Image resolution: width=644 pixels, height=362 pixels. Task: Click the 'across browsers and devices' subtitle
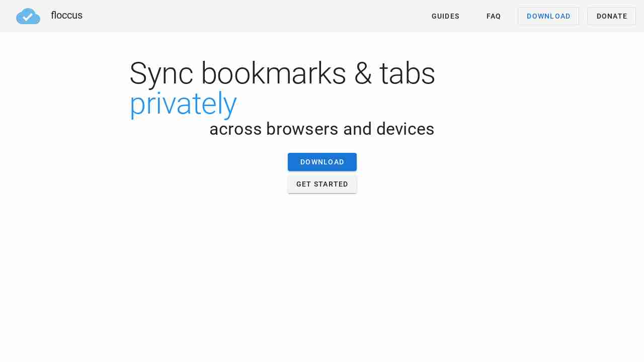click(321, 129)
